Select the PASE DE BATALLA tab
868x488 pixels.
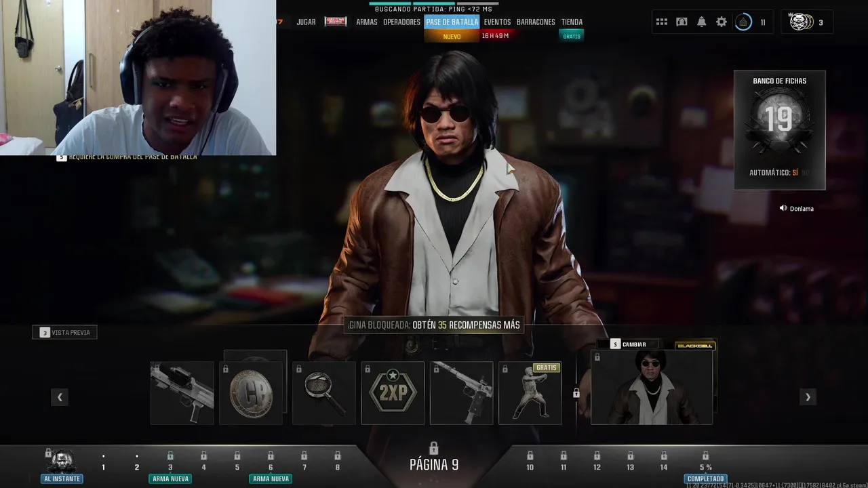pyautogui.click(x=452, y=22)
